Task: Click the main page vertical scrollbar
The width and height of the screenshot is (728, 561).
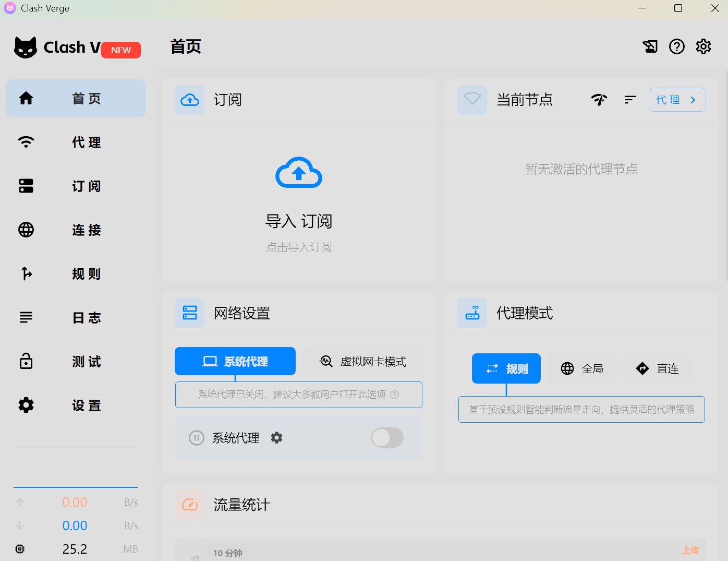Action: tap(726, 176)
